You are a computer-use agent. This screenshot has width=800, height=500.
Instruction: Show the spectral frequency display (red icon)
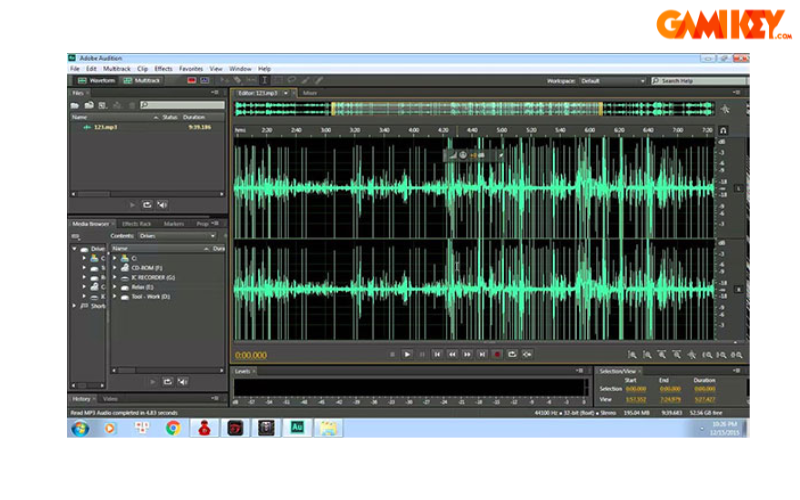pyautogui.click(x=192, y=81)
